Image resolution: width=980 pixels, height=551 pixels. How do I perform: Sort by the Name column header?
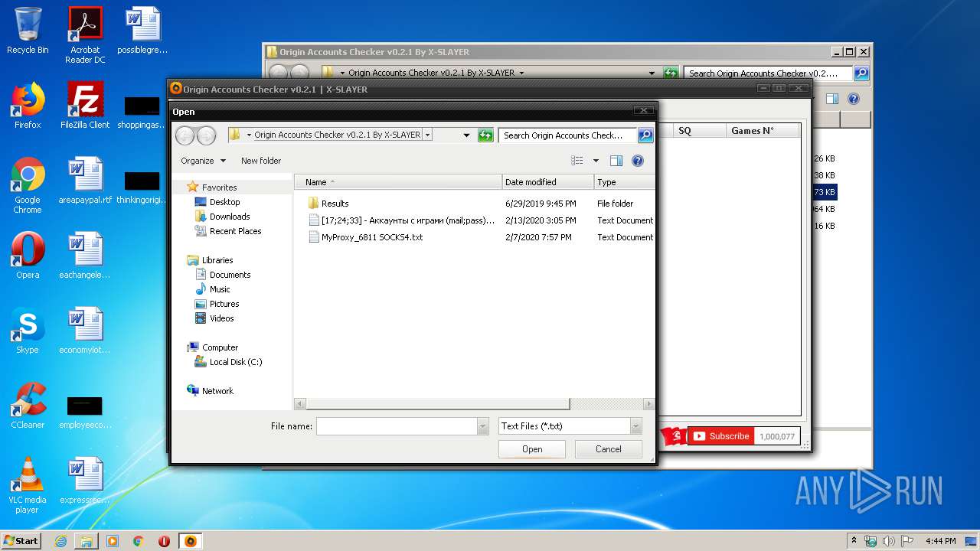[x=399, y=182]
